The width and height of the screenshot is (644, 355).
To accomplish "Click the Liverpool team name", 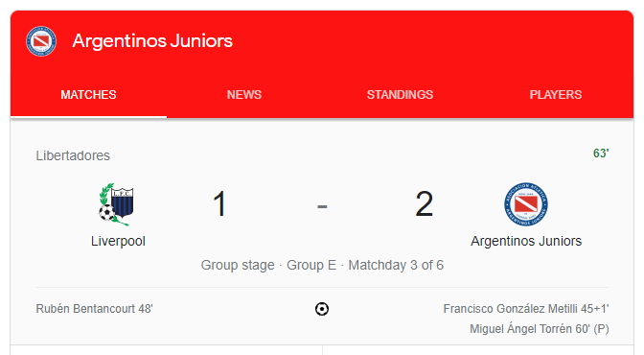I will tap(118, 241).
